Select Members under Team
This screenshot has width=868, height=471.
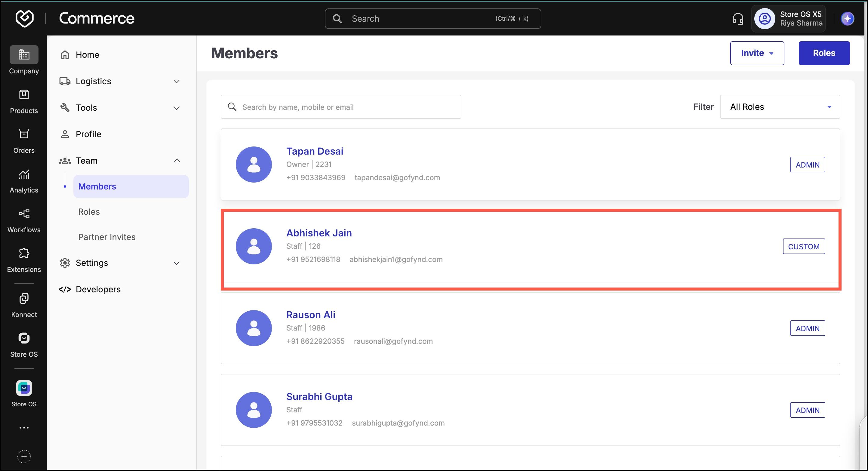131,186
